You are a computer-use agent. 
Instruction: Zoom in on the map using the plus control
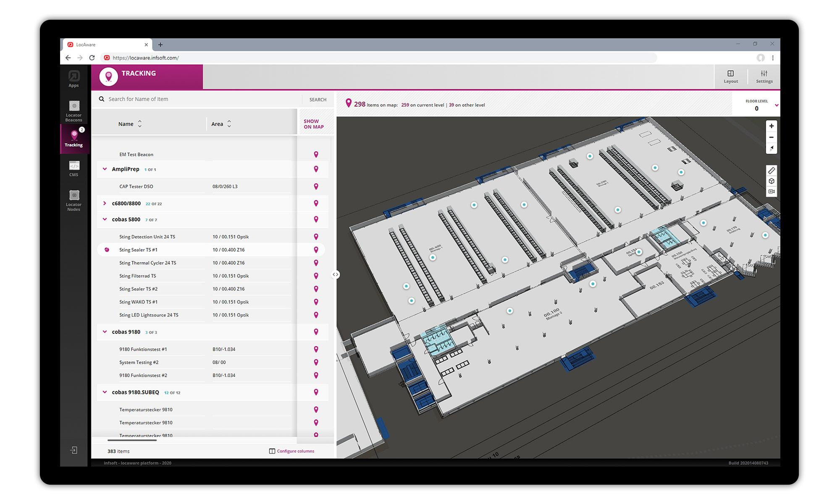[772, 126]
